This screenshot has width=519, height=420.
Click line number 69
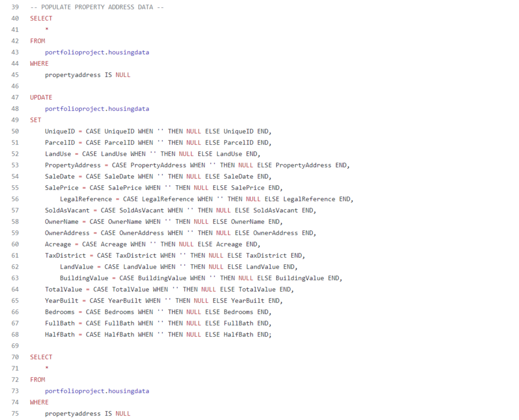pos(15,346)
